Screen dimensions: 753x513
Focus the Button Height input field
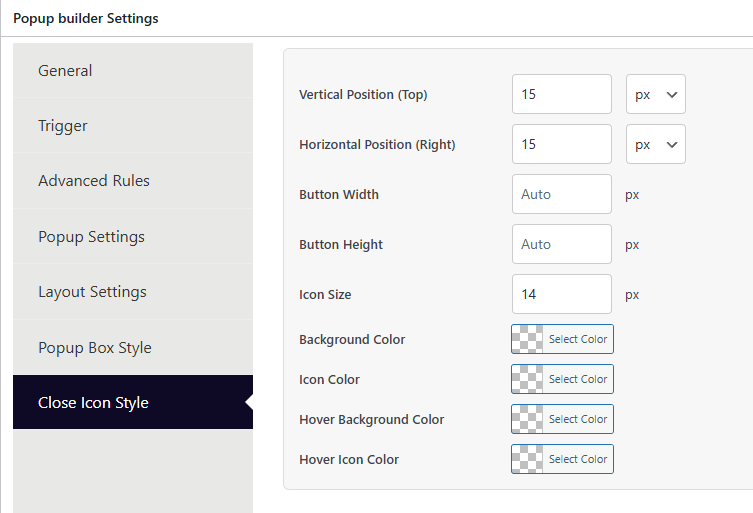[561, 244]
